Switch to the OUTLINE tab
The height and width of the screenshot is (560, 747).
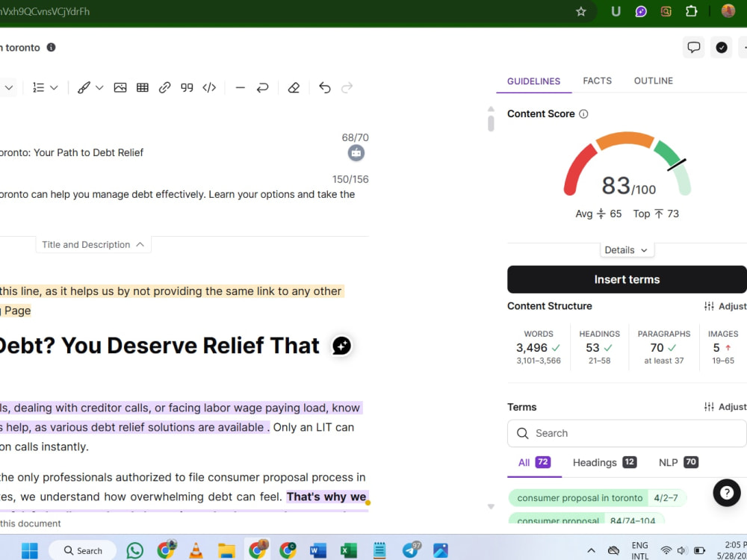653,81
